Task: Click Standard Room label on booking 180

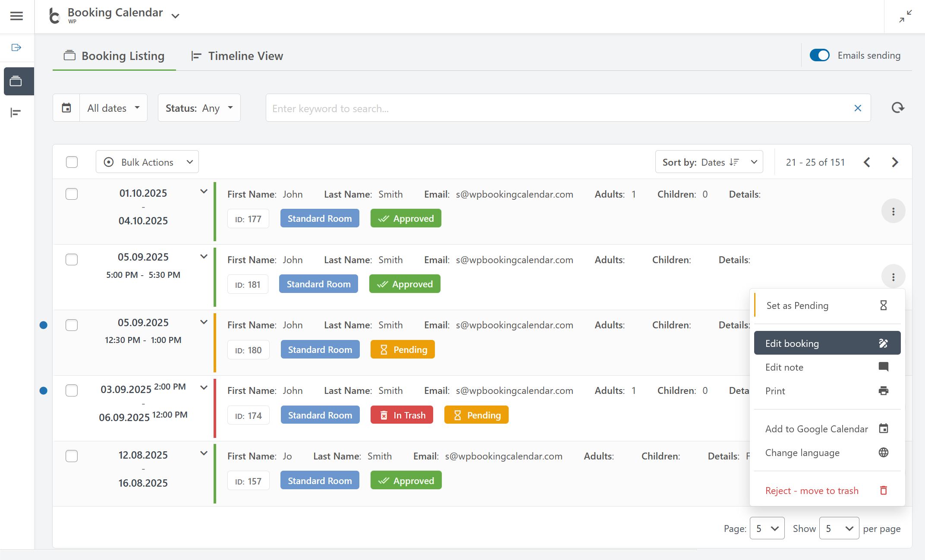Action: pyautogui.click(x=320, y=350)
